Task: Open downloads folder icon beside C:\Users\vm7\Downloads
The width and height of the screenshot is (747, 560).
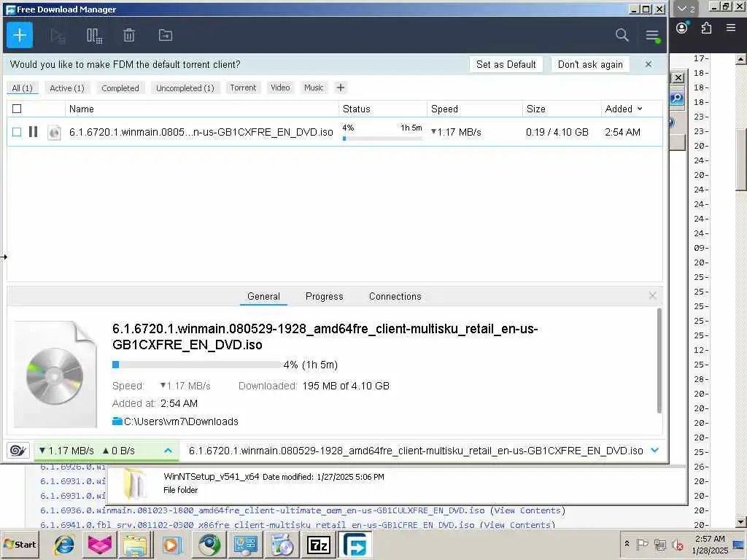Action: click(117, 421)
